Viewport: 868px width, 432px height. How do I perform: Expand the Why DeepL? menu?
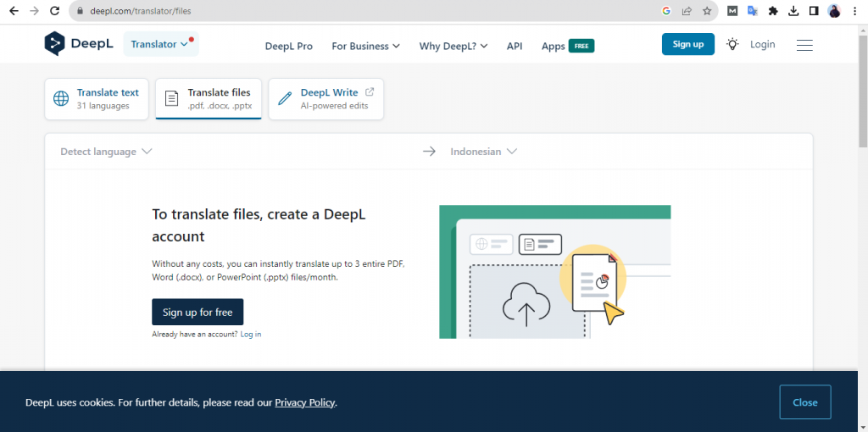pyautogui.click(x=453, y=47)
